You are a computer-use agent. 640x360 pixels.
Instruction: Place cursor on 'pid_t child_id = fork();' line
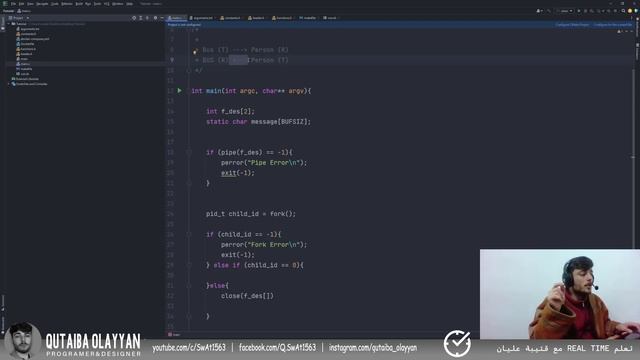click(x=251, y=214)
